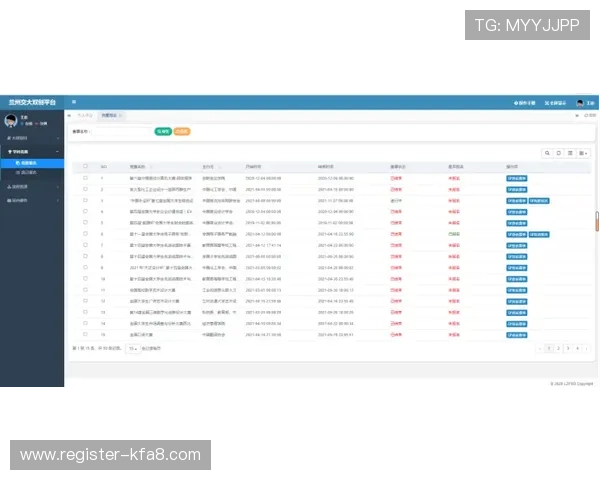Tick the checkbox for row 1
Image resolution: width=600 pixels, height=480 pixels.
pos(86,178)
